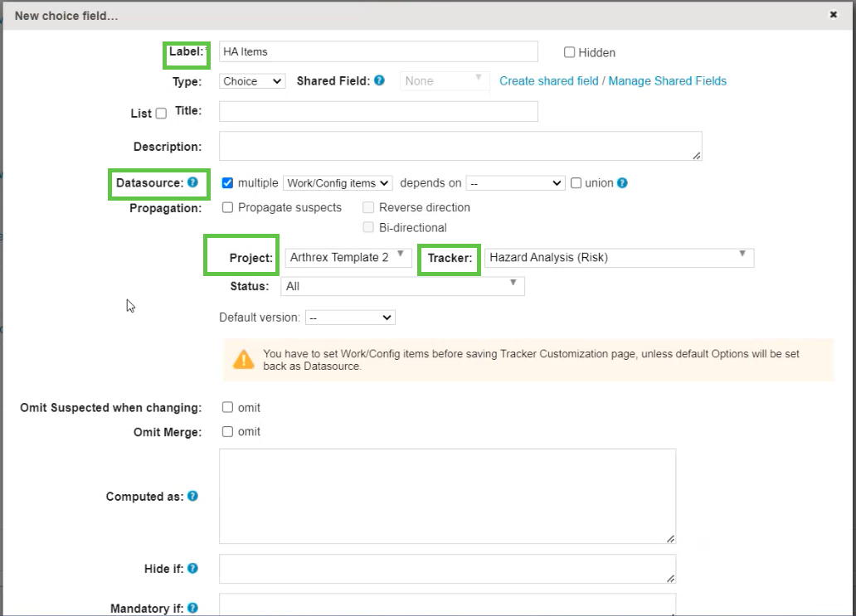Viewport: 856px width, 616px height.
Task: Click into the Description text area
Action: pos(460,146)
